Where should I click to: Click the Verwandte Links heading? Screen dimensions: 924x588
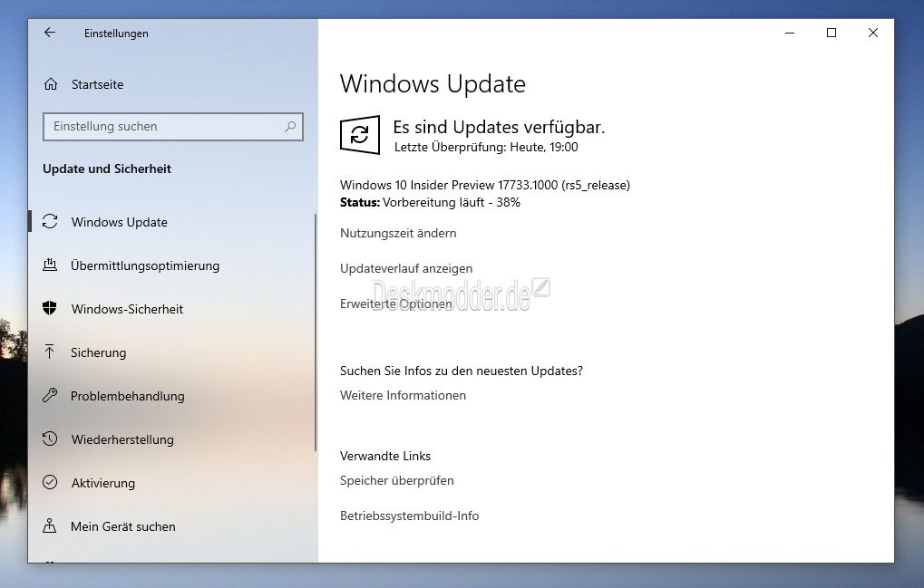(x=385, y=456)
